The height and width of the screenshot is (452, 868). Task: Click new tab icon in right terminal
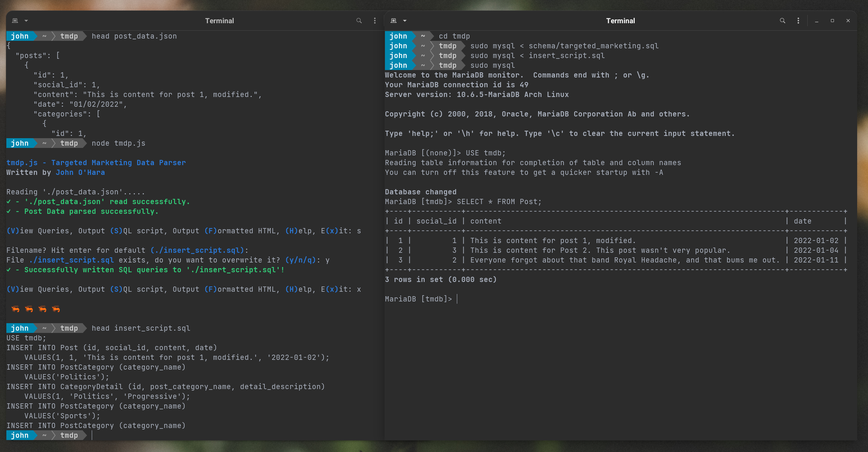394,21
